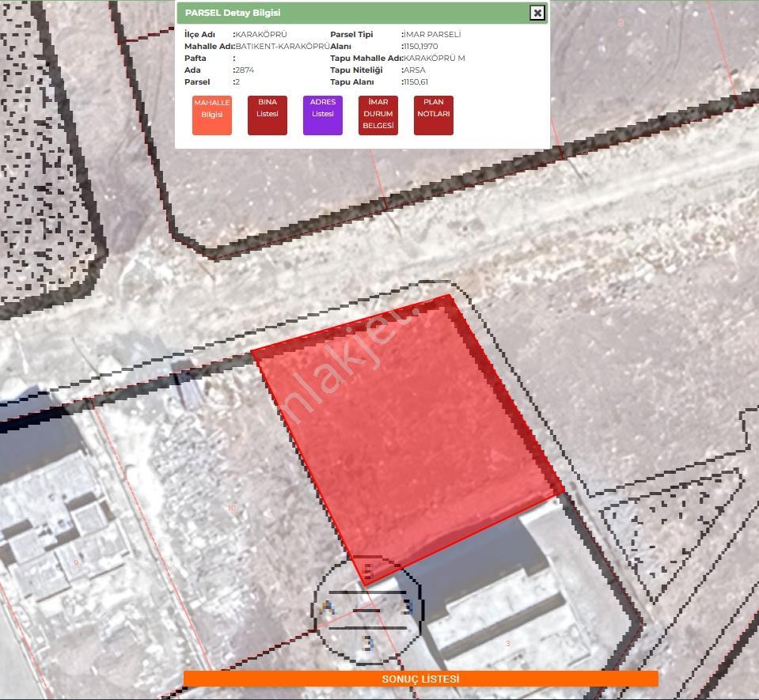Click the BATIKENT-KARAKÖPRÜ neighborhood name
The width and height of the screenshot is (759, 700).
pos(283,47)
